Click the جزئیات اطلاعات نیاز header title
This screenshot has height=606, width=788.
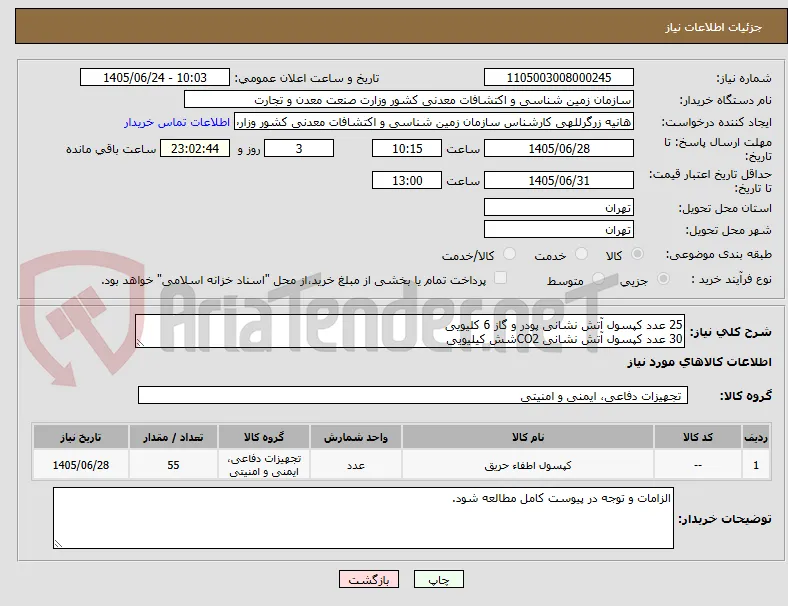pyautogui.click(x=713, y=27)
